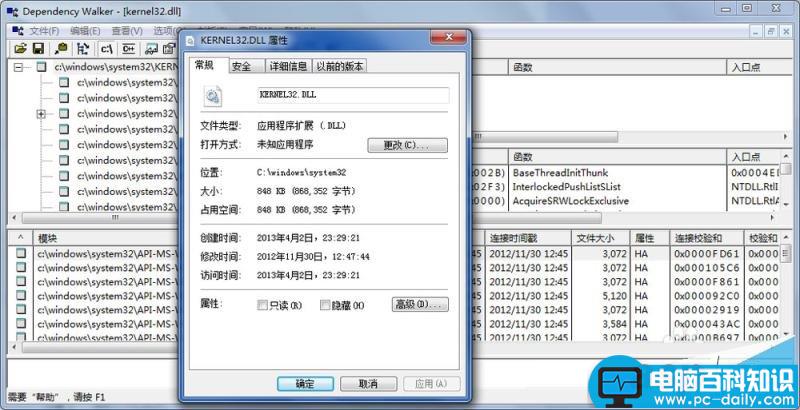The height and width of the screenshot is (410, 800).
Task: Click left arrow of tree pane horizontal scrollbar
Action: point(14,218)
